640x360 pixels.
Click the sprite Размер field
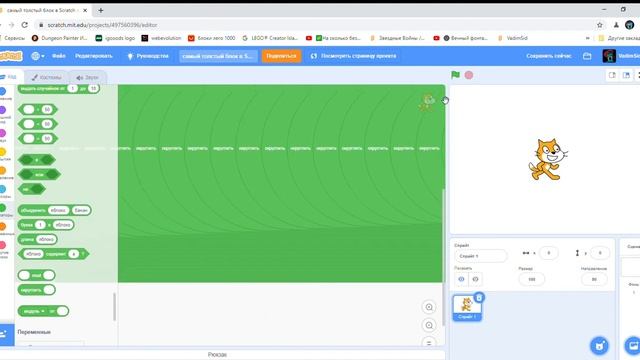coord(531,279)
